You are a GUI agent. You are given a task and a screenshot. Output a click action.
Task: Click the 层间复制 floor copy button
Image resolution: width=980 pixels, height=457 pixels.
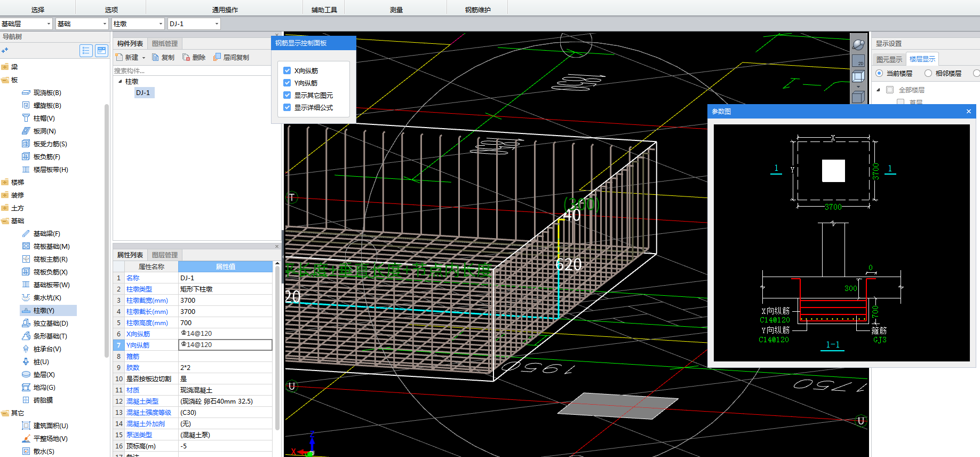tap(231, 57)
